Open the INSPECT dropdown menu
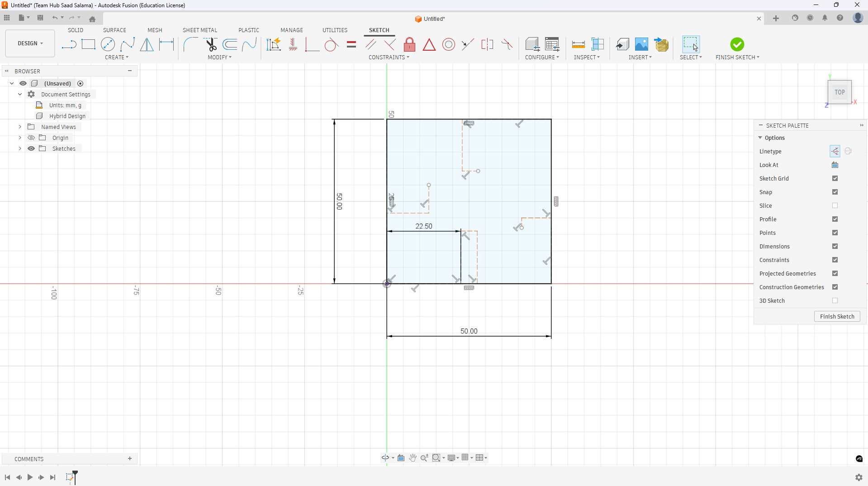 [587, 57]
